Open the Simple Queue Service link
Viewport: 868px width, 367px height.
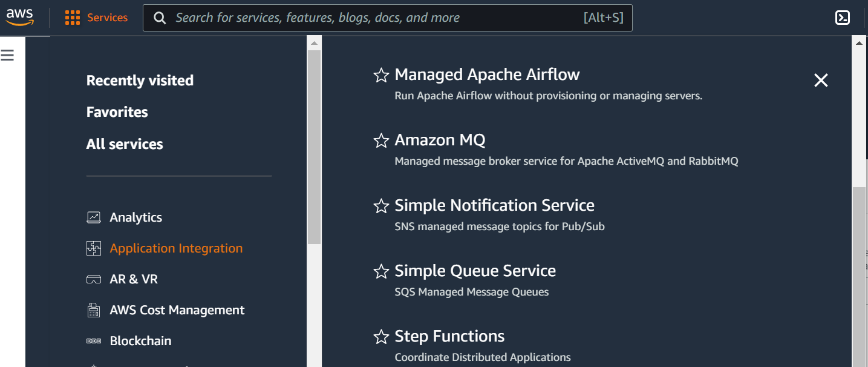coord(475,271)
